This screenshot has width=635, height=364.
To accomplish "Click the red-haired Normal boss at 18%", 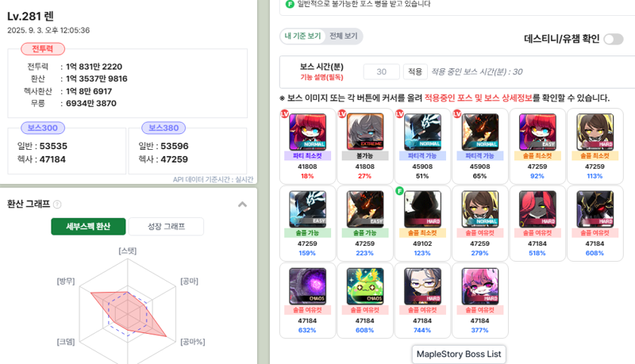I will [x=307, y=132].
